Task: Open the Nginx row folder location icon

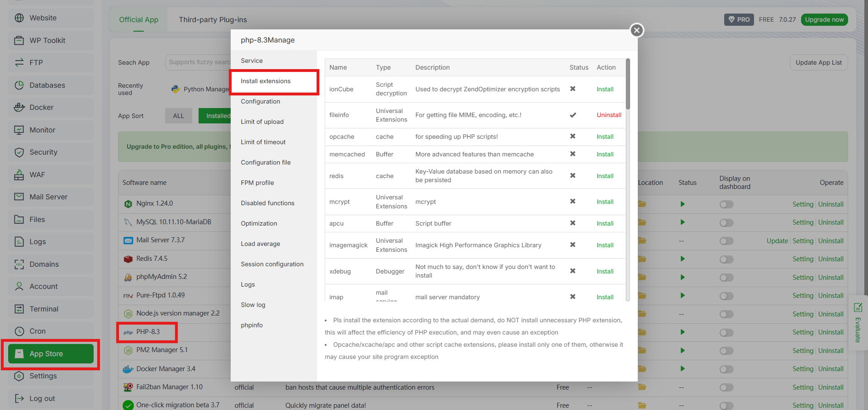Action: pos(642,204)
